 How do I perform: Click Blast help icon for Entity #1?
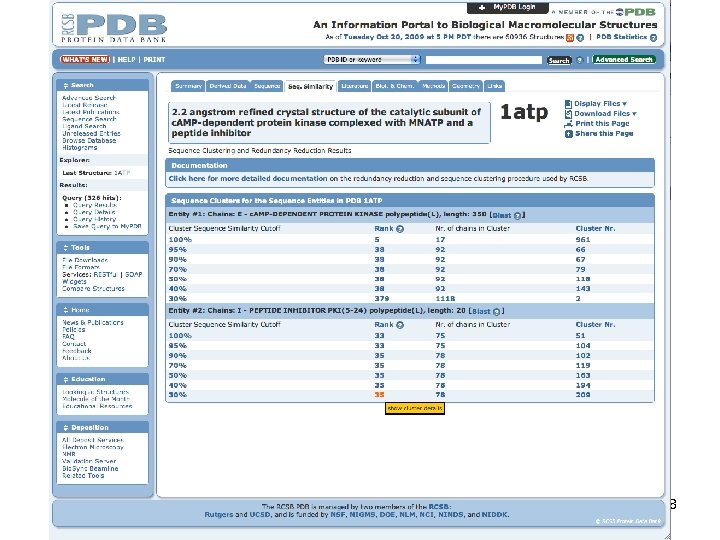pos(518,215)
